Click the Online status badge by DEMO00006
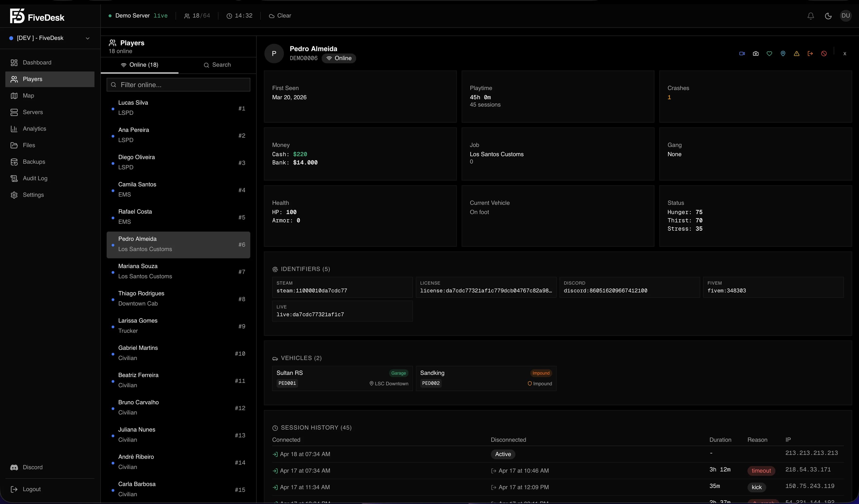Viewport: 859px width, 504px height. click(x=339, y=58)
